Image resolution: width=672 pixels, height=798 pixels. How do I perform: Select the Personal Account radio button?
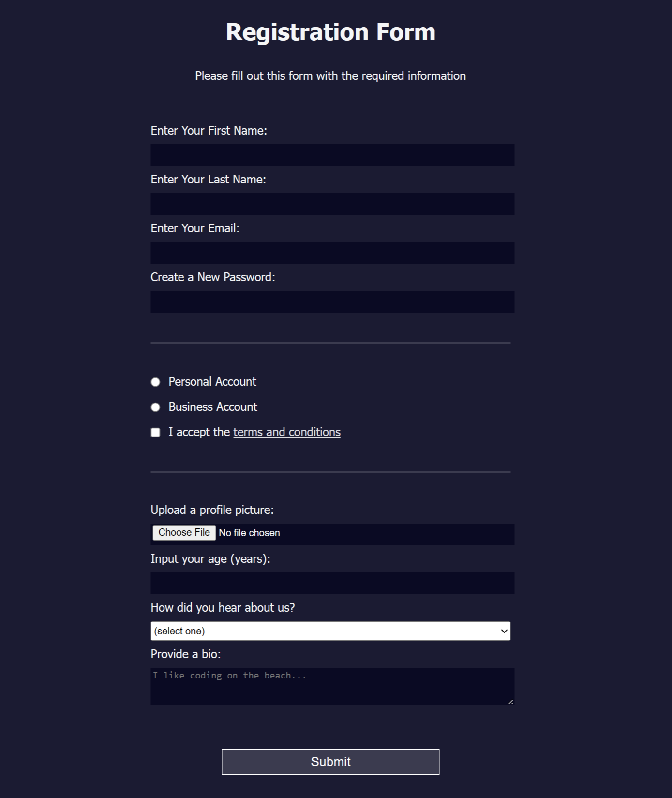coord(155,382)
